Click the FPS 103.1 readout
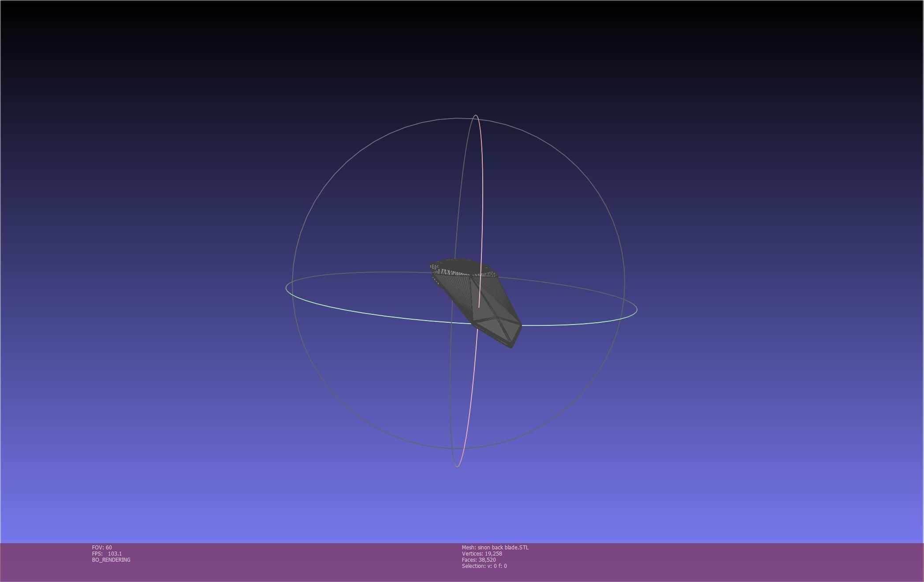 107,554
